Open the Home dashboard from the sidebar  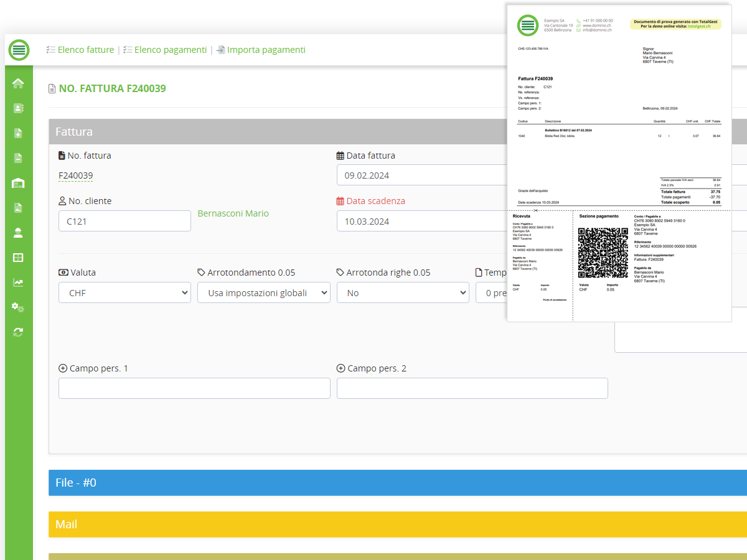coord(18,83)
